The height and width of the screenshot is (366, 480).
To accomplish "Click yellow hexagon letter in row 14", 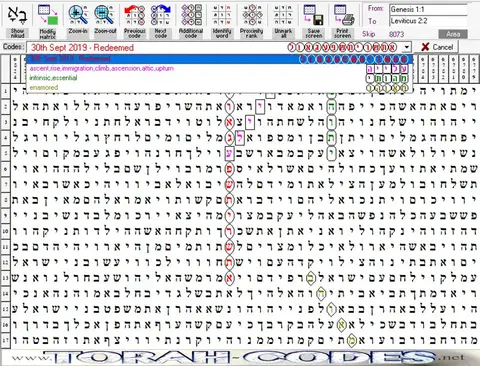I will (321, 293).
